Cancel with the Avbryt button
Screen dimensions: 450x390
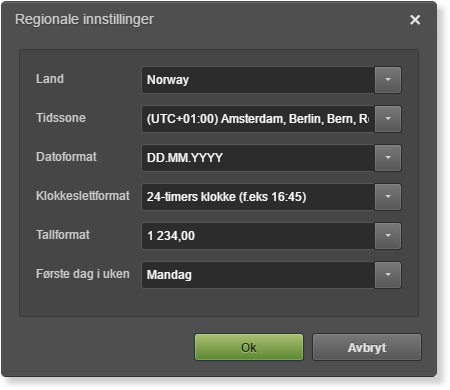(x=367, y=347)
